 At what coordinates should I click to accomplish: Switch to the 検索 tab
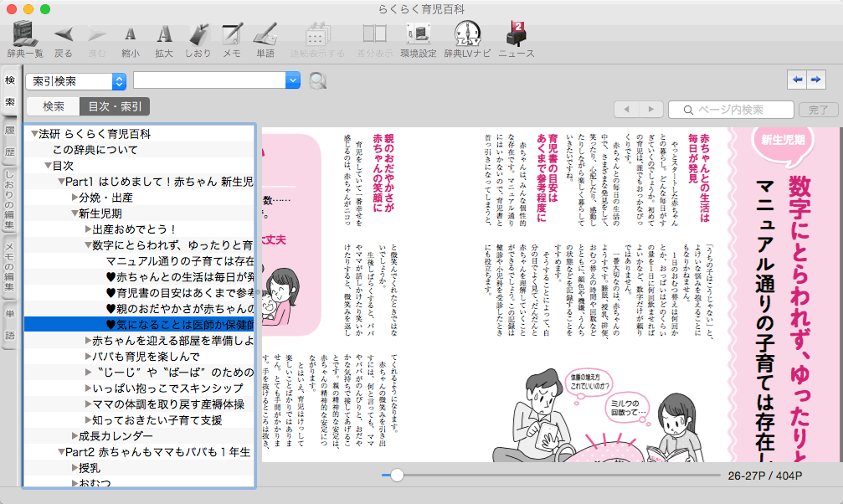point(54,106)
